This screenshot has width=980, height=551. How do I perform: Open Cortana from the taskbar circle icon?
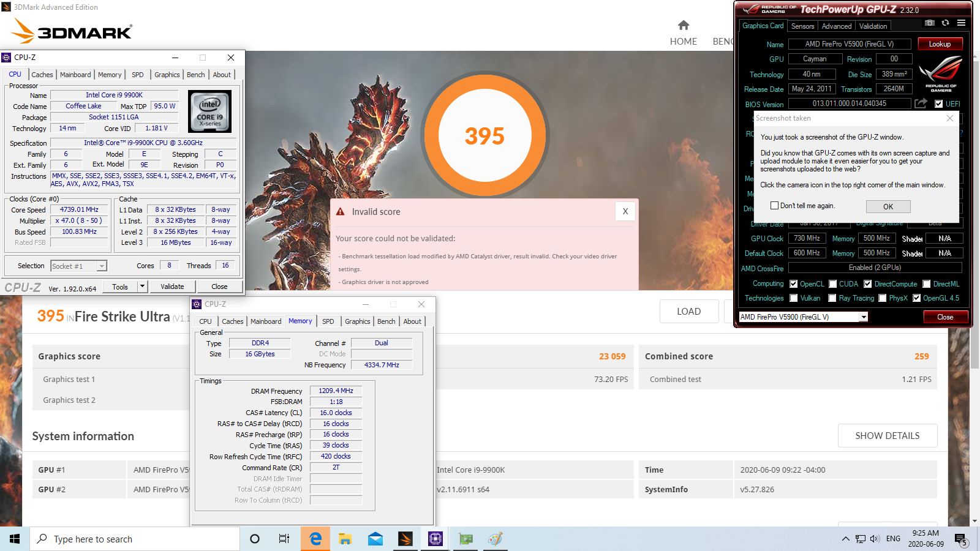click(x=255, y=539)
